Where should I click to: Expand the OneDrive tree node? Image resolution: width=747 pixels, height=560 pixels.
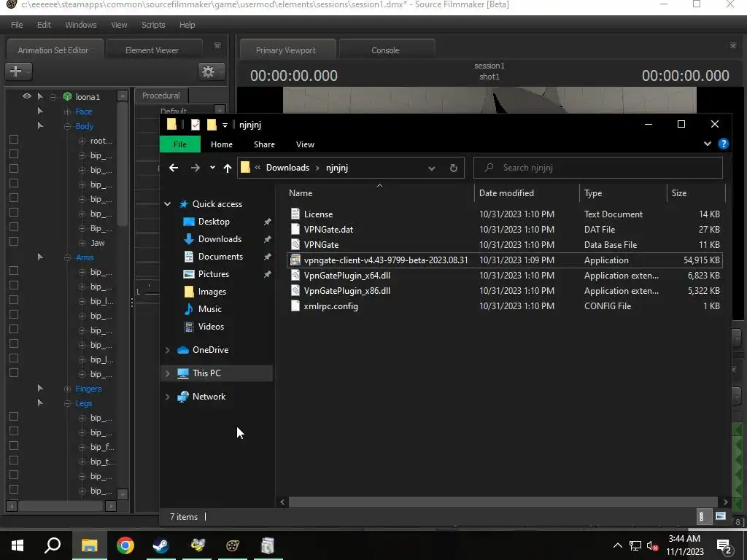168,350
